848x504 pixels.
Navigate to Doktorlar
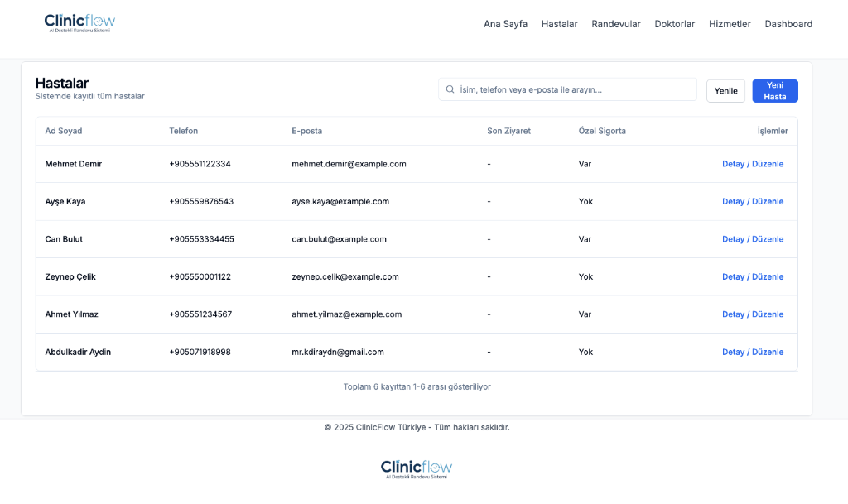tap(674, 24)
